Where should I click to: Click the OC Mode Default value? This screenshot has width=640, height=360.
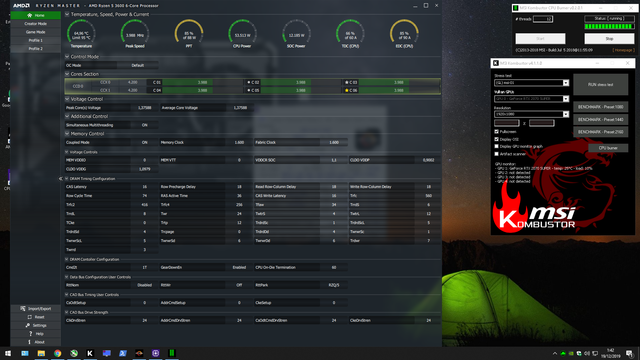[138, 65]
